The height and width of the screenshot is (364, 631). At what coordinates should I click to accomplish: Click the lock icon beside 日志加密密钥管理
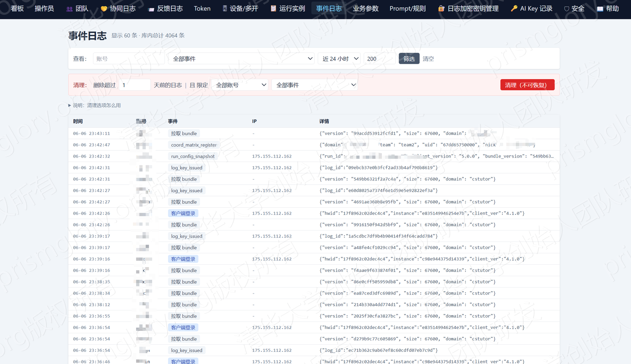pyautogui.click(x=441, y=8)
